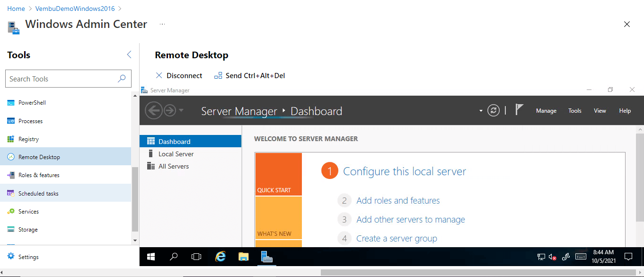Open the Manage menu
The width and height of the screenshot is (644, 277).
546,111
